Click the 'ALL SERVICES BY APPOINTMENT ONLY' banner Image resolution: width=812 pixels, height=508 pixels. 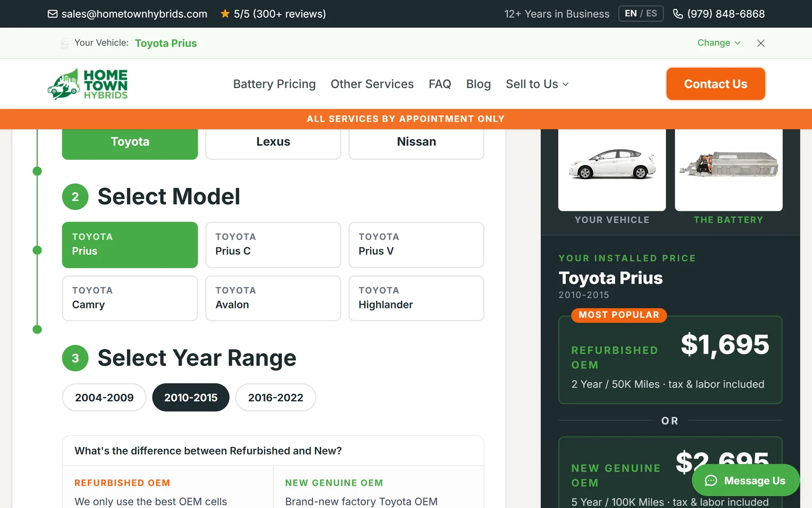[406, 119]
